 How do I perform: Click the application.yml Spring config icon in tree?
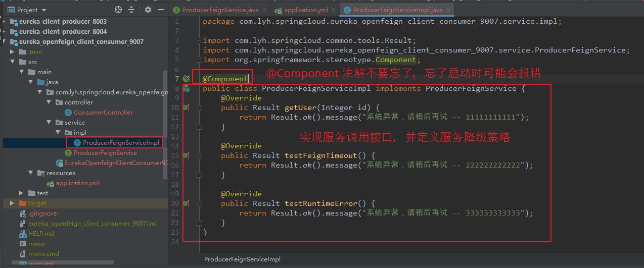pyautogui.click(x=50, y=184)
